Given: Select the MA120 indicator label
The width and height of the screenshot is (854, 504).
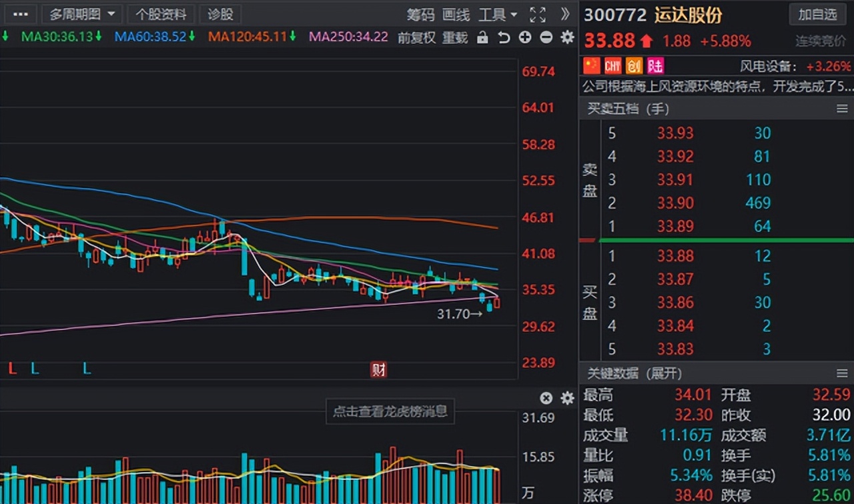Looking at the screenshot, I should (252, 37).
